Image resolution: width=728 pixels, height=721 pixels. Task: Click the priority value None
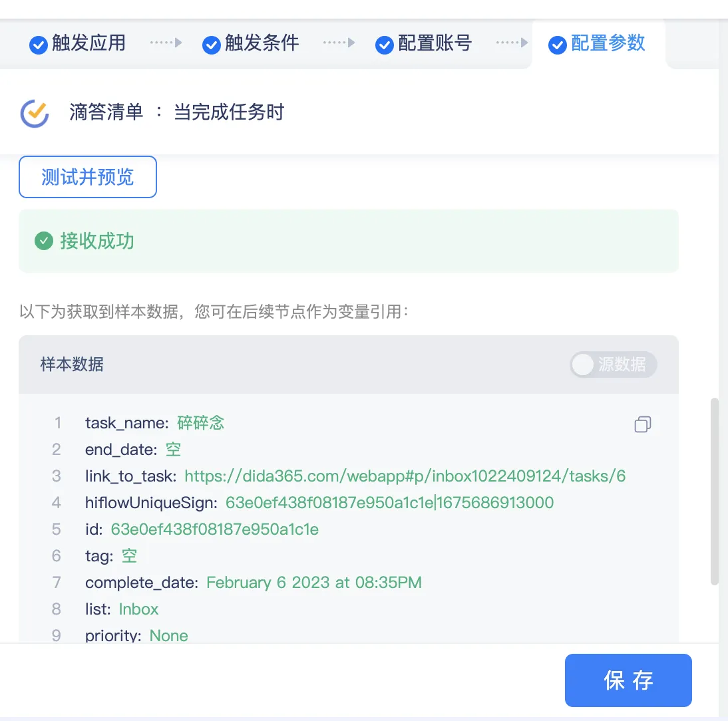(x=168, y=636)
